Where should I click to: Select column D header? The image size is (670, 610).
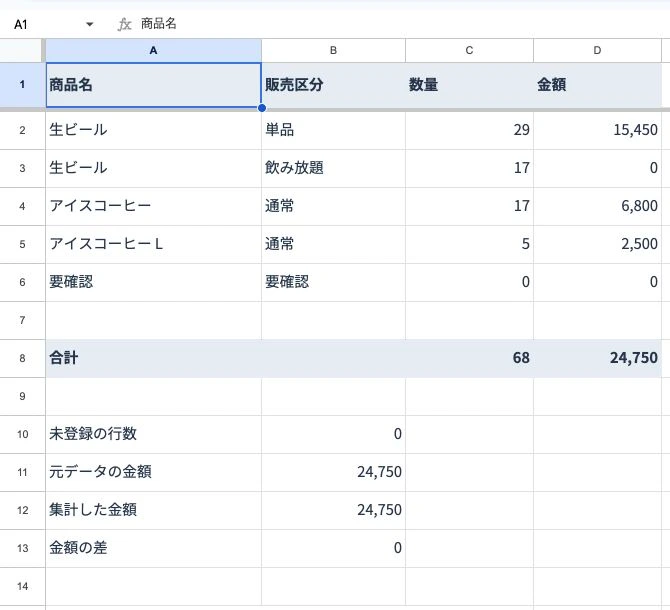point(597,50)
